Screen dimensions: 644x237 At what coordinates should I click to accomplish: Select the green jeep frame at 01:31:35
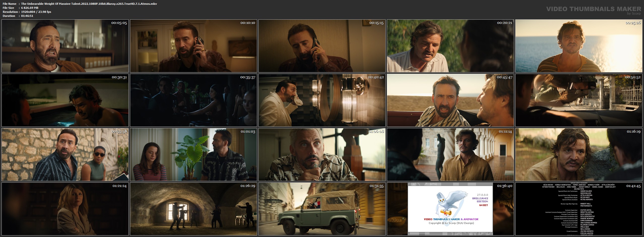pyautogui.click(x=322, y=209)
